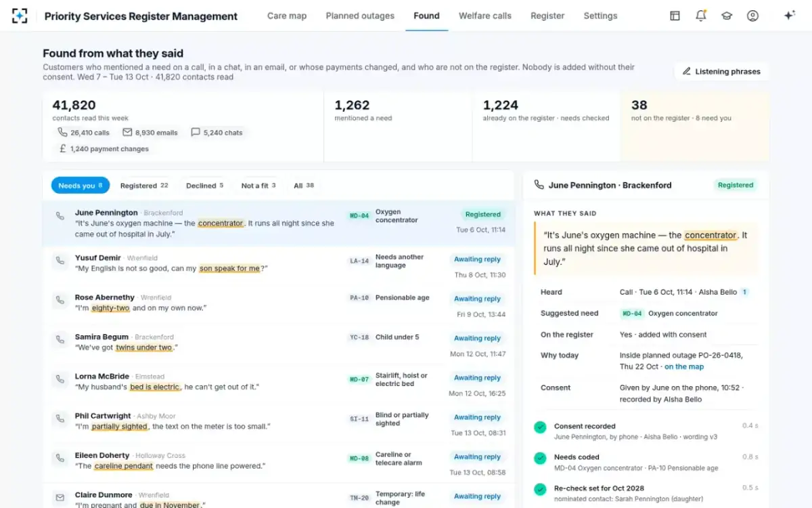Click the email icon on Claire Dunmore's row
This screenshot has height=508, width=812.
(x=60, y=498)
